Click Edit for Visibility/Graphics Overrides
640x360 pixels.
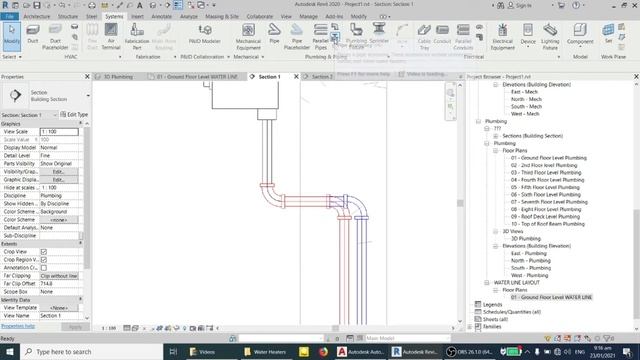point(59,171)
